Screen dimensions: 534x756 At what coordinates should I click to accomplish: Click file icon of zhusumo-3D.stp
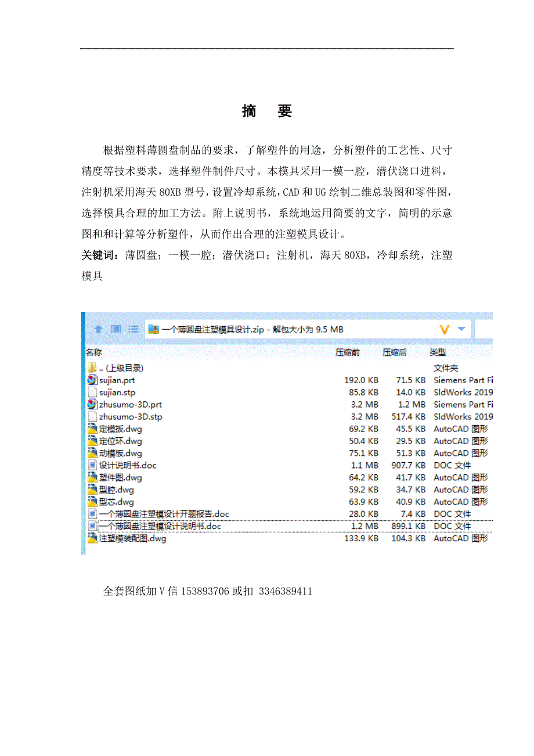point(92,417)
